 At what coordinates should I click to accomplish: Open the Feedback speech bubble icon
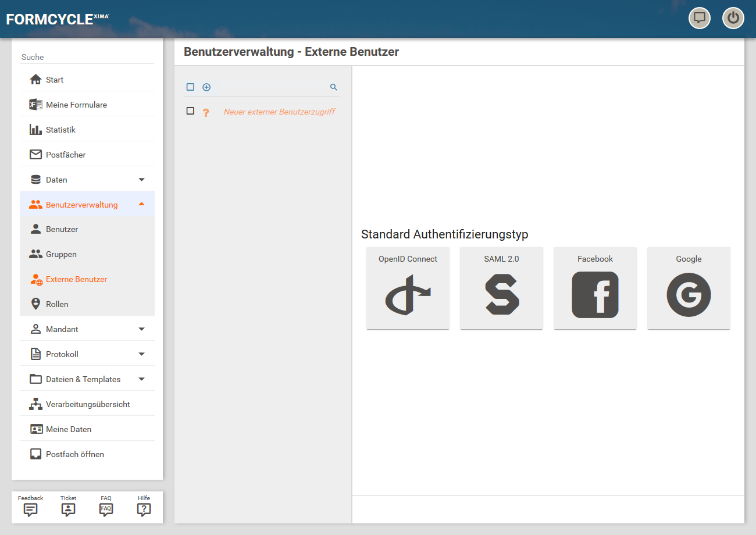tap(30, 510)
